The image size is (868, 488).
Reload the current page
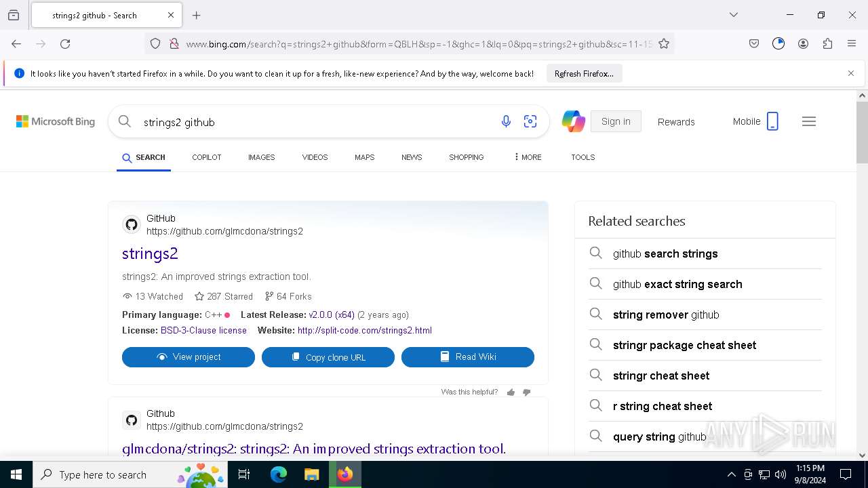65,43
